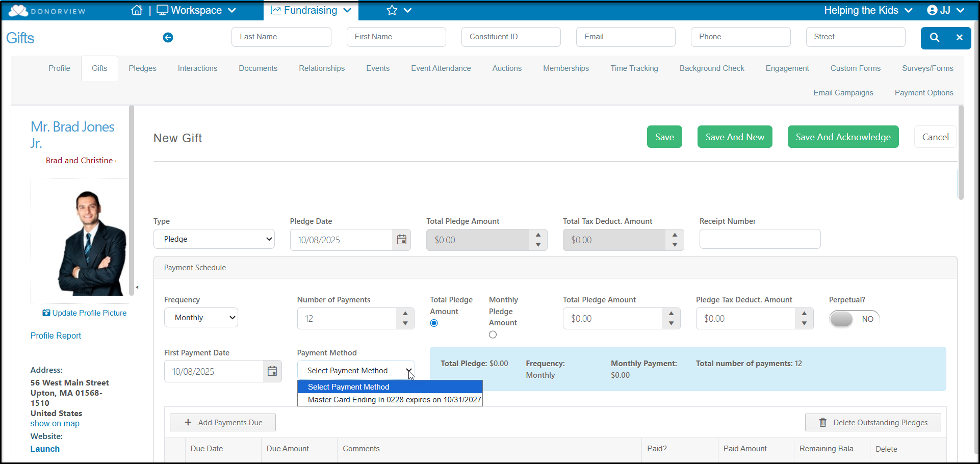Decrease schedule Total Pledge Amount
Image resolution: width=980 pixels, height=464 pixels.
pyautogui.click(x=671, y=323)
